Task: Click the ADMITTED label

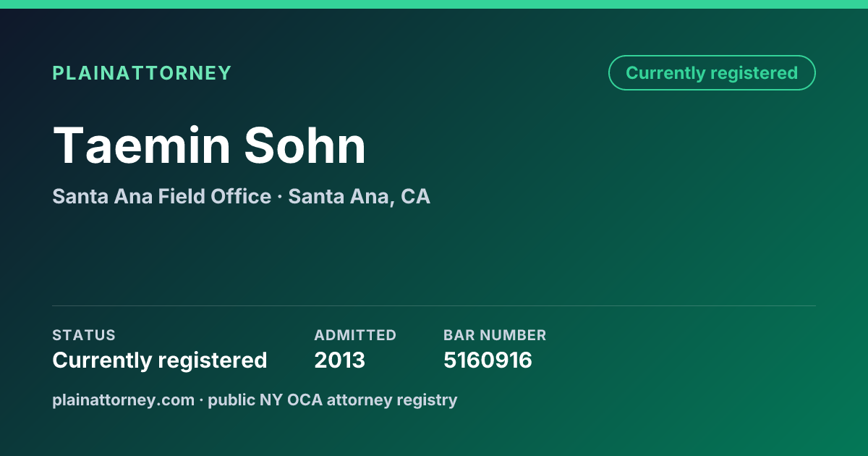Action: tap(355, 335)
